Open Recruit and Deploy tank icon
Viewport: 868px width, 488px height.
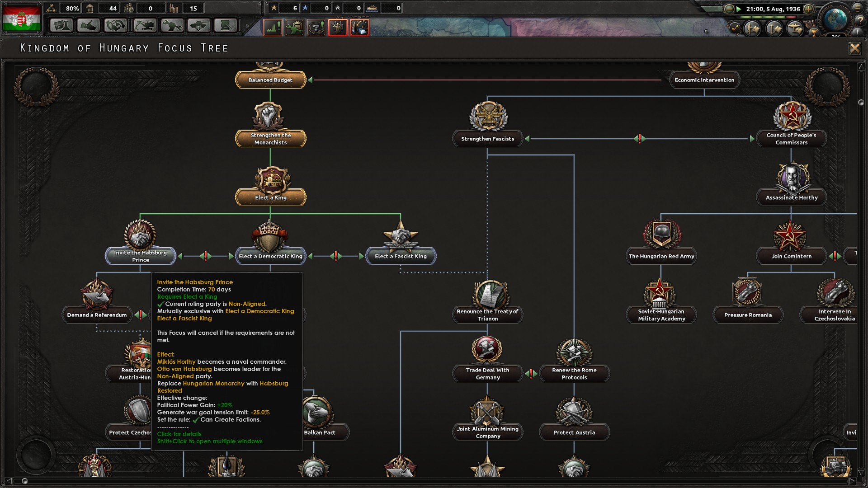199,26
